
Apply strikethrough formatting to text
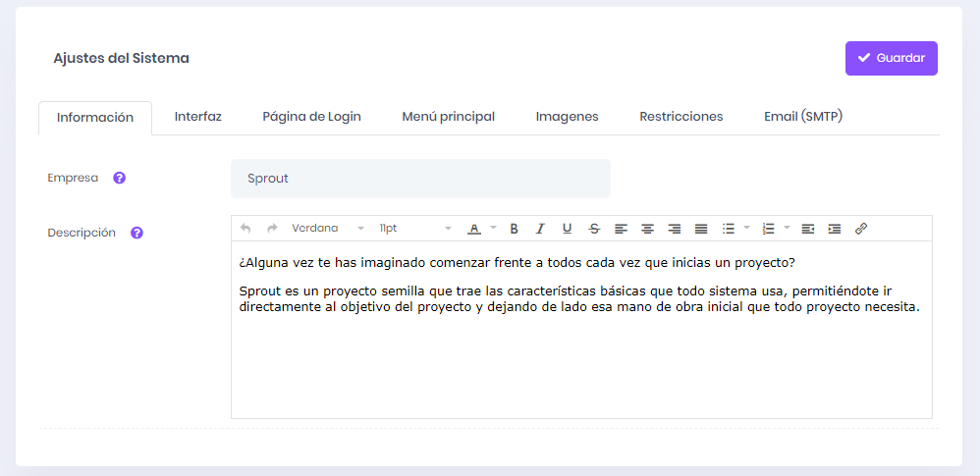click(x=594, y=229)
